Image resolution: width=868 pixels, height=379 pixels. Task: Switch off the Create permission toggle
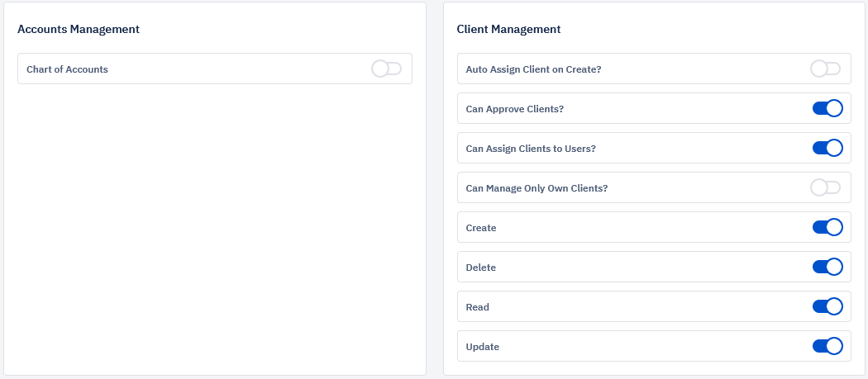(827, 227)
